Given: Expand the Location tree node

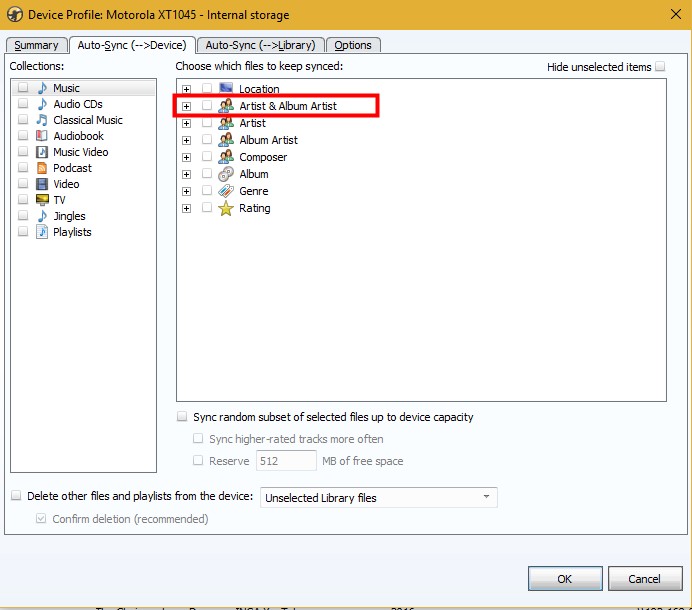Looking at the screenshot, I should (186, 89).
